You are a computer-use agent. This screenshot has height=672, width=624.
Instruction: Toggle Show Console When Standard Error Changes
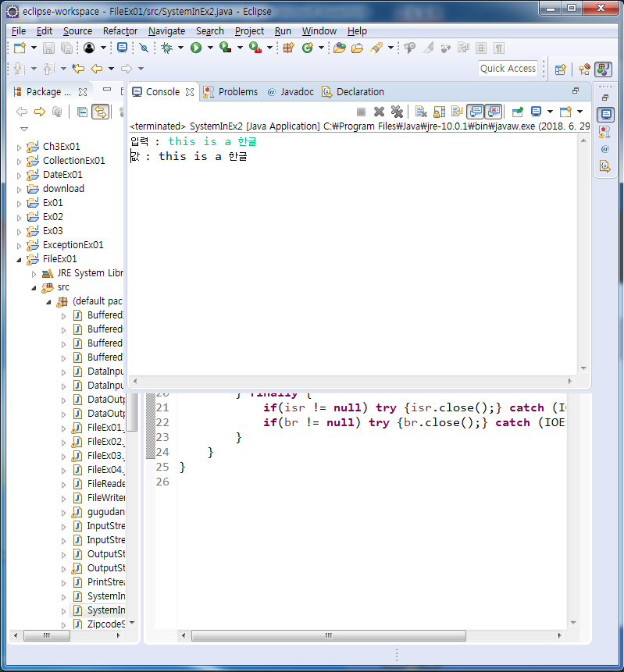coord(494,112)
